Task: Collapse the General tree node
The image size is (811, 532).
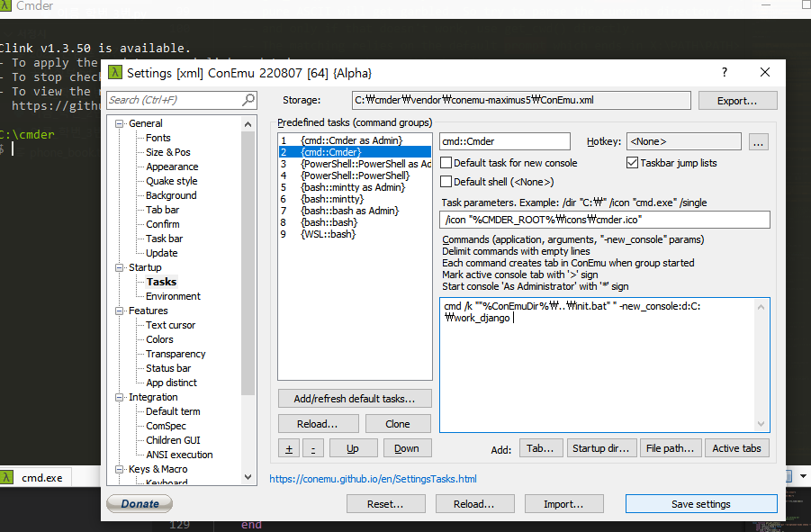Action: 120,123
